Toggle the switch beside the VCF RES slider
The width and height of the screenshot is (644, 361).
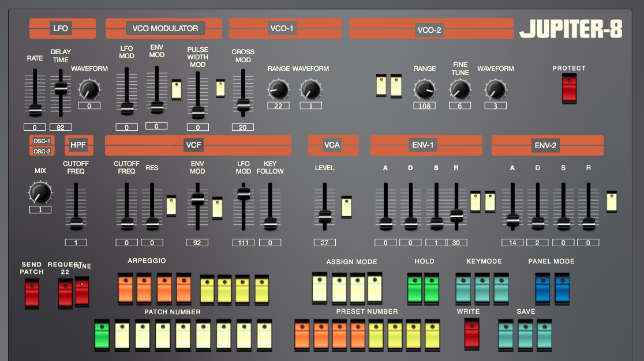[x=171, y=205]
